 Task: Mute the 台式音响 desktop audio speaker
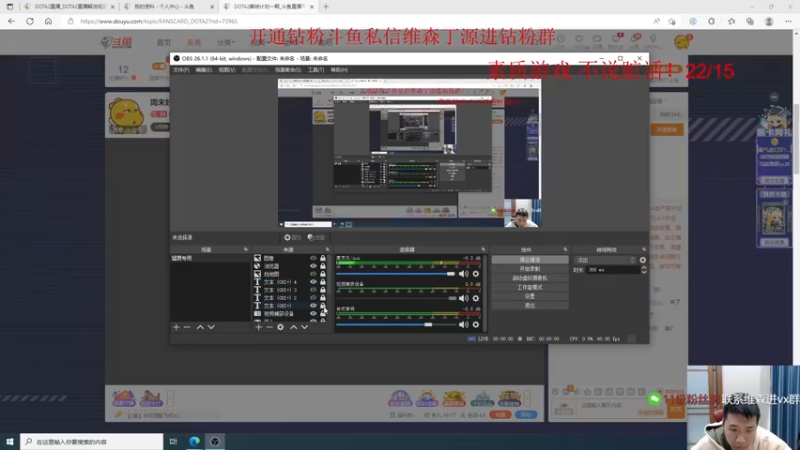tap(463, 324)
